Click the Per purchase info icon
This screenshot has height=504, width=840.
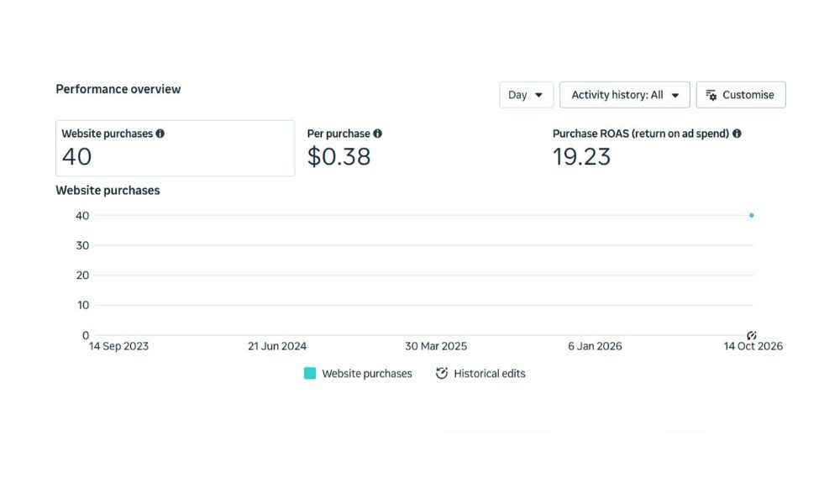378,134
